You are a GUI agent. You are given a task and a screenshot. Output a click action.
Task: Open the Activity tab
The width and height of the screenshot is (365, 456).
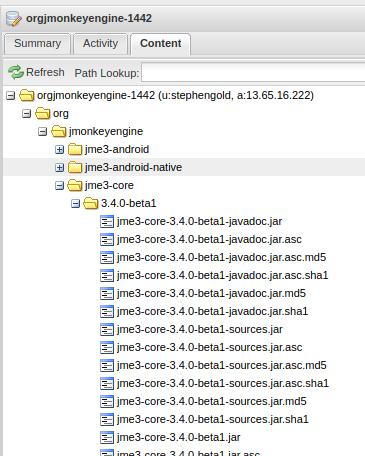click(x=101, y=44)
